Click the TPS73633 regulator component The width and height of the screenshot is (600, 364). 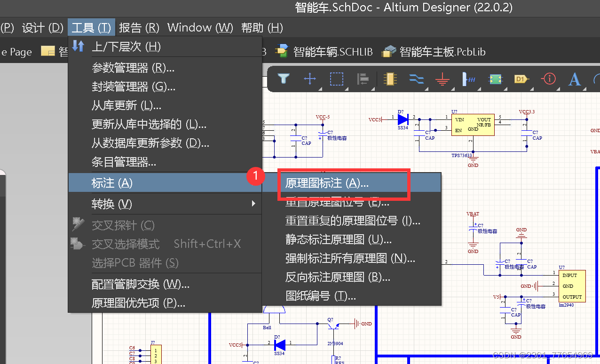click(473, 125)
